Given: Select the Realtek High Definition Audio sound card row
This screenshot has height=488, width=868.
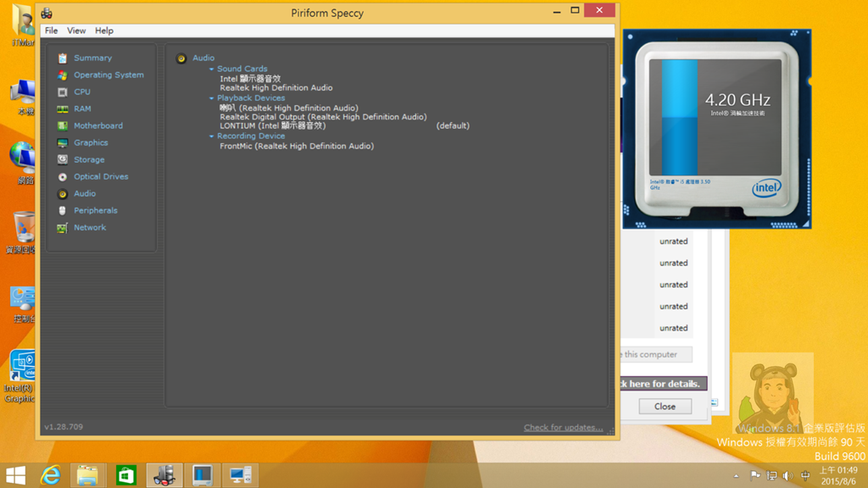Looking at the screenshot, I should 276,88.
